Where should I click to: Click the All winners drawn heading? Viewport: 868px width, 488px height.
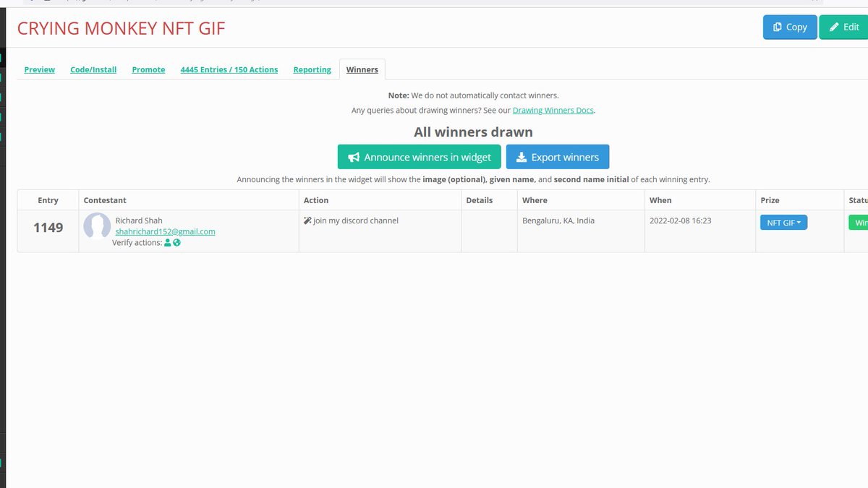click(x=473, y=132)
